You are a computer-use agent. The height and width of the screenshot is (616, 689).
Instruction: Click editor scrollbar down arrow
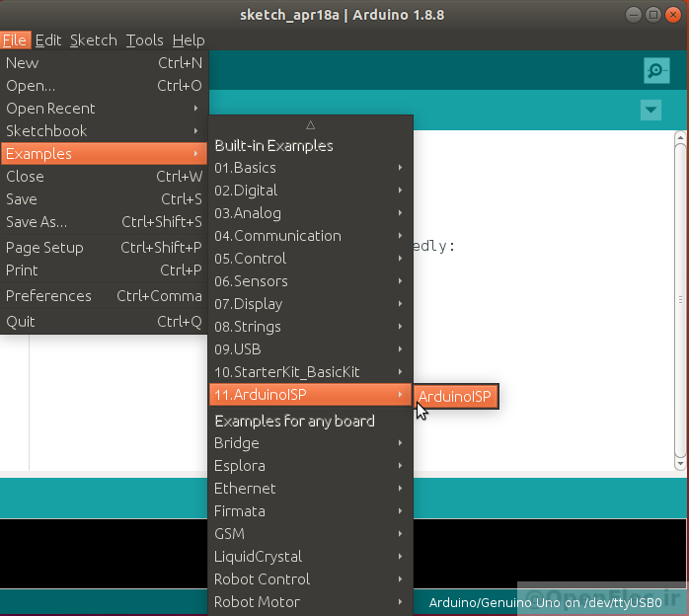pos(681,463)
